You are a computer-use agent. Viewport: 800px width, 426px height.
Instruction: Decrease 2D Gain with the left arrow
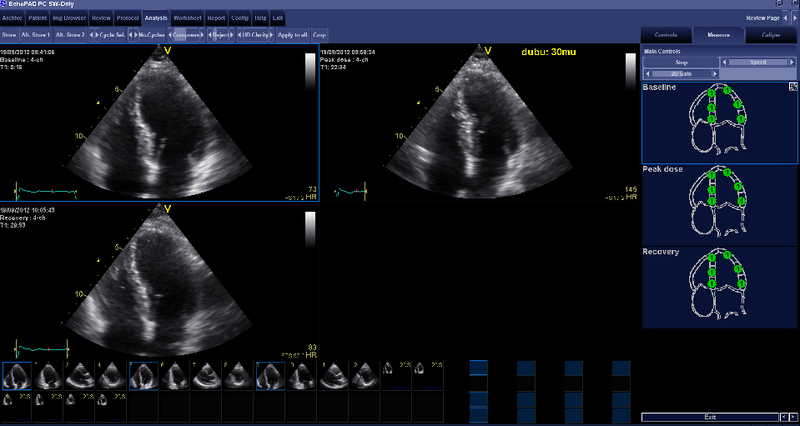tap(647, 73)
